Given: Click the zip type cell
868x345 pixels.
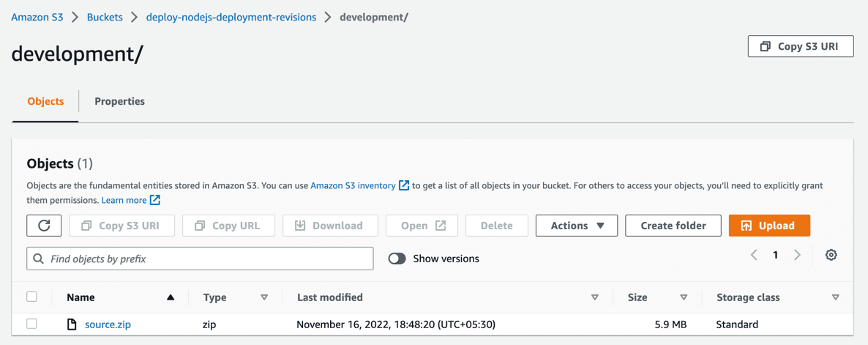Looking at the screenshot, I should (x=209, y=324).
